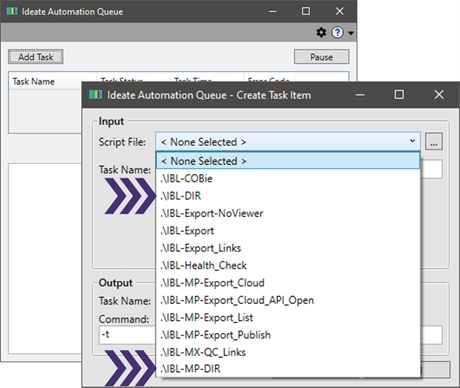Select .\IBL-MP-Export_Cloud script
This screenshot has height=388, width=460.
288,283
